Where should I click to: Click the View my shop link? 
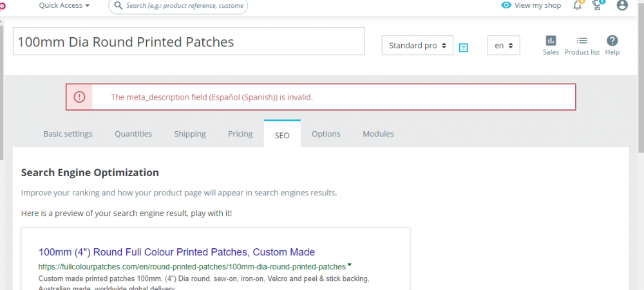[x=538, y=5]
